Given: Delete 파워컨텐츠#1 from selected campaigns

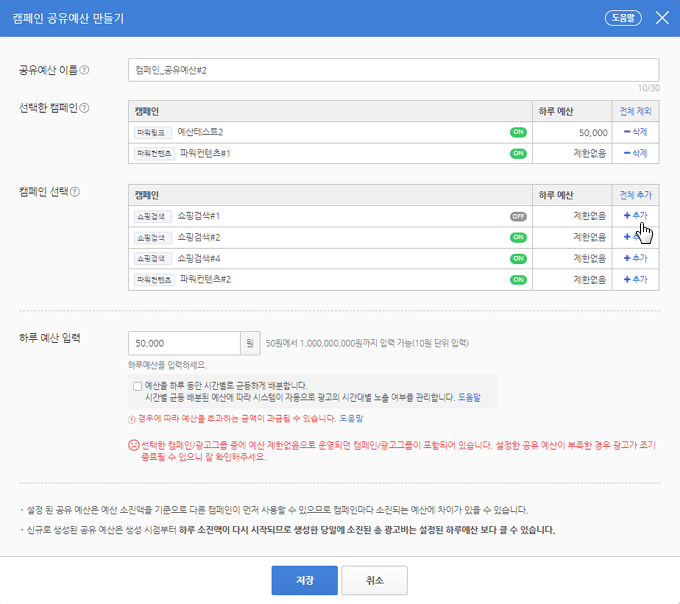Looking at the screenshot, I should 634,153.
